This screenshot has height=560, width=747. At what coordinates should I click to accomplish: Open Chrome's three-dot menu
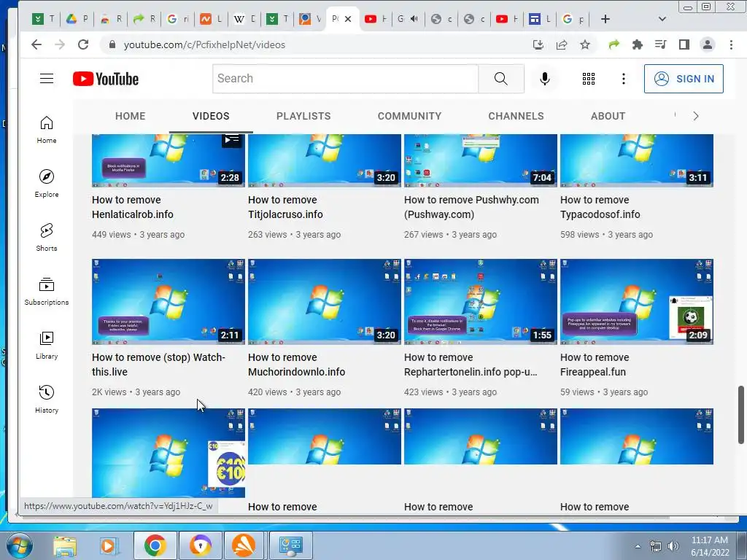[731, 44]
